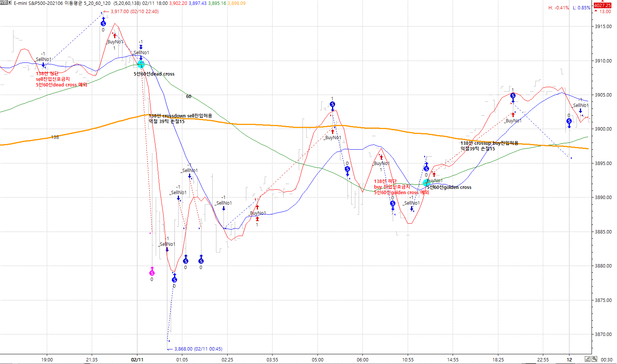
Task: Select the 138선 crossdown sell annotation text
Action: (x=180, y=116)
